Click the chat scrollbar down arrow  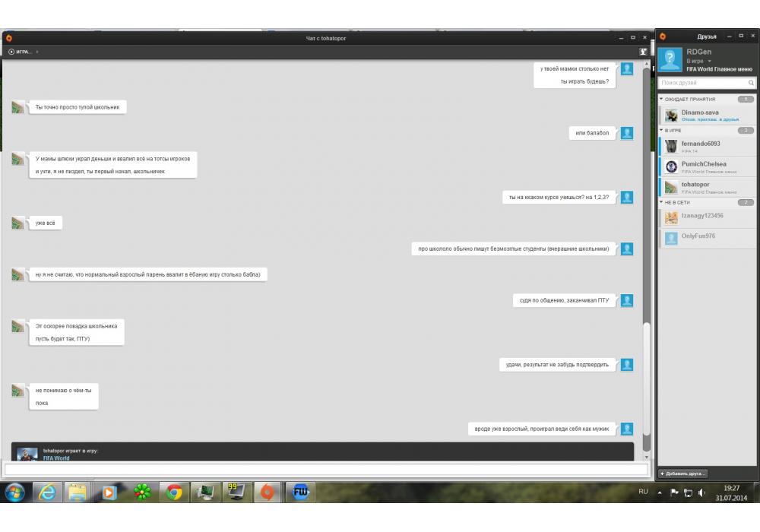646,457
